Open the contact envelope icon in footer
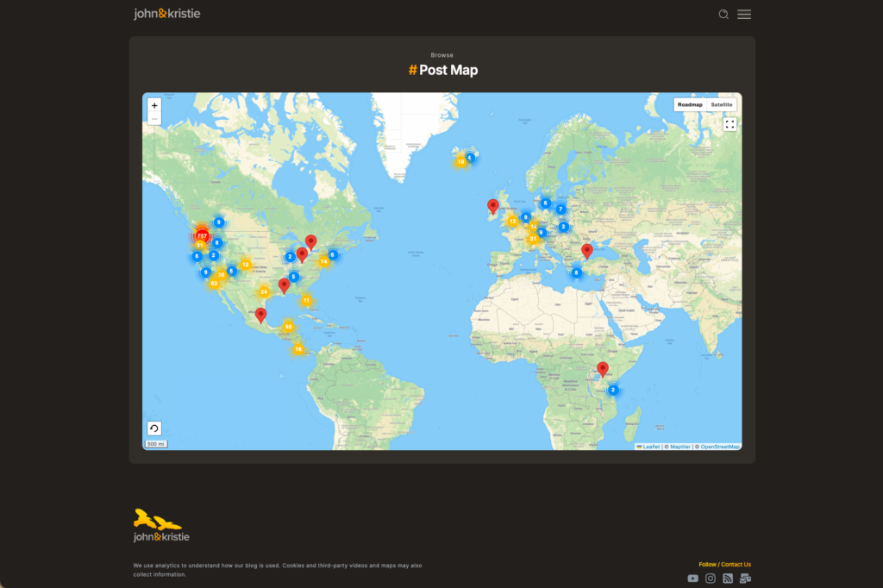Image resolution: width=883 pixels, height=588 pixels. coord(746,579)
